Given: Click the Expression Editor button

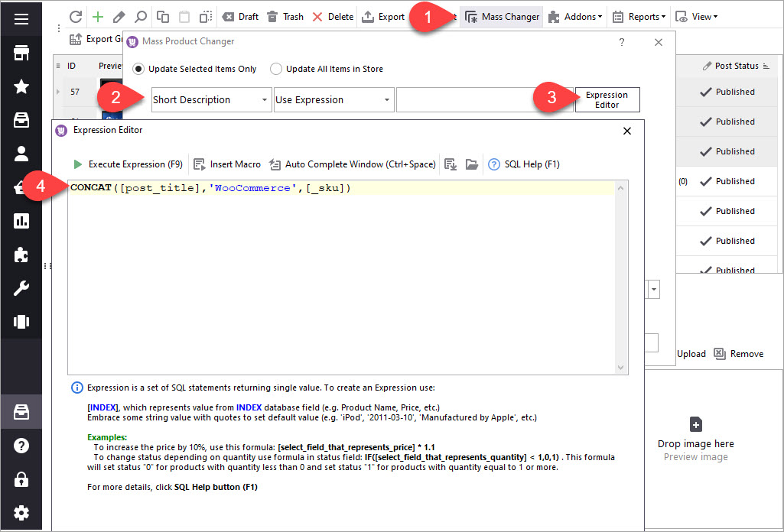Looking at the screenshot, I should click(607, 100).
